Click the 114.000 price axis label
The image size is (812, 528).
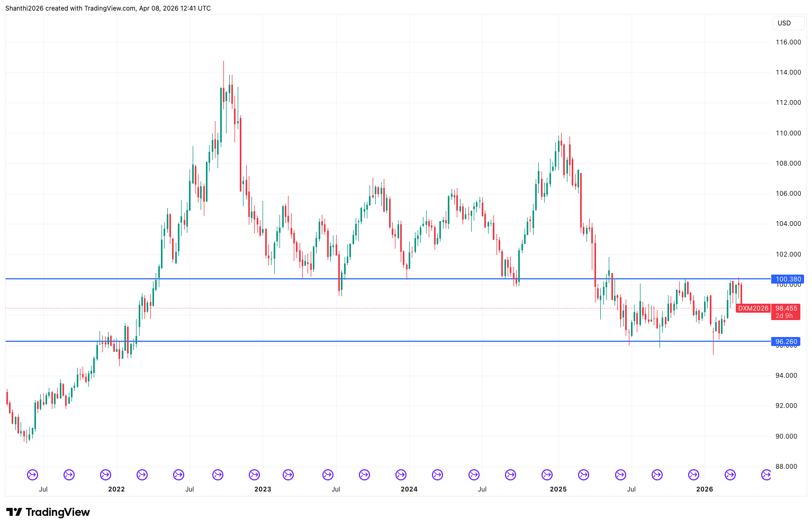pyautogui.click(x=788, y=72)
